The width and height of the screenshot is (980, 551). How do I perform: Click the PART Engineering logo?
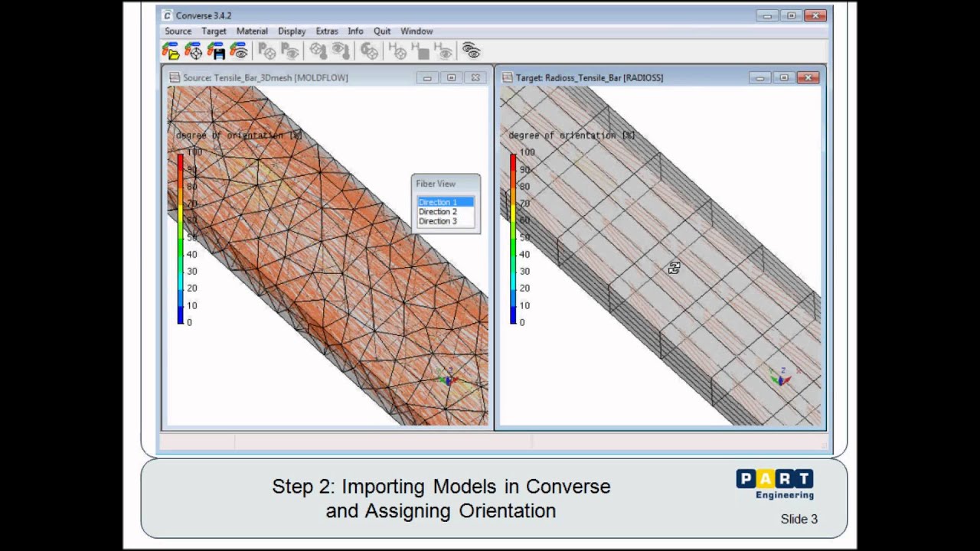click(x=775, y=484)
